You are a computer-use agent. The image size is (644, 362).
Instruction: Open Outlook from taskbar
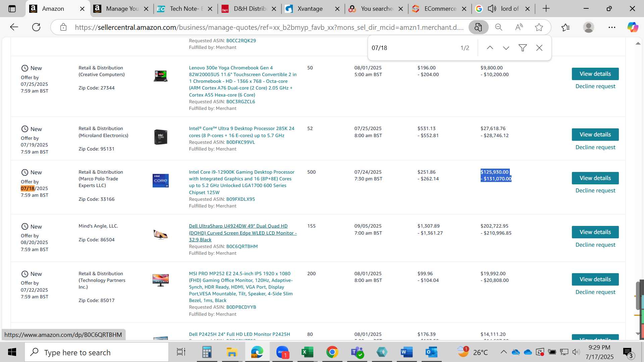click(431, 352)
